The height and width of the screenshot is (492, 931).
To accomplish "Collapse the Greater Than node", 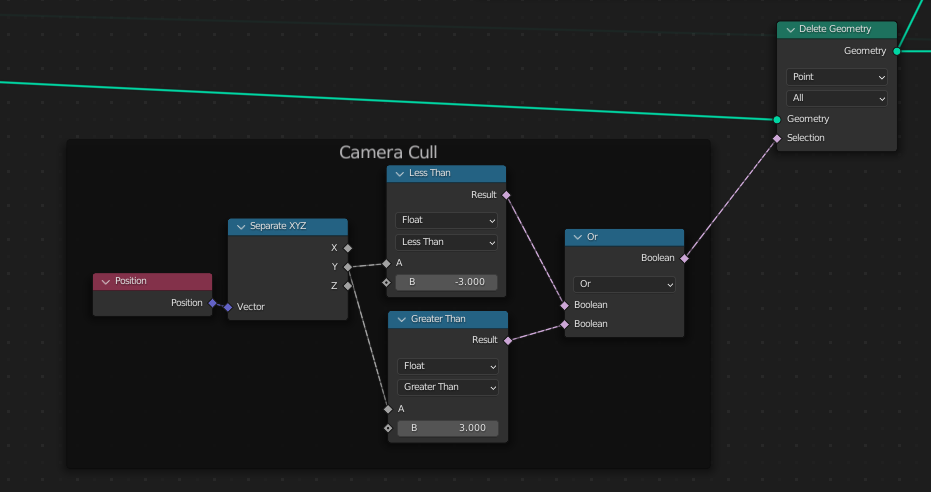I will coord(401,320).
